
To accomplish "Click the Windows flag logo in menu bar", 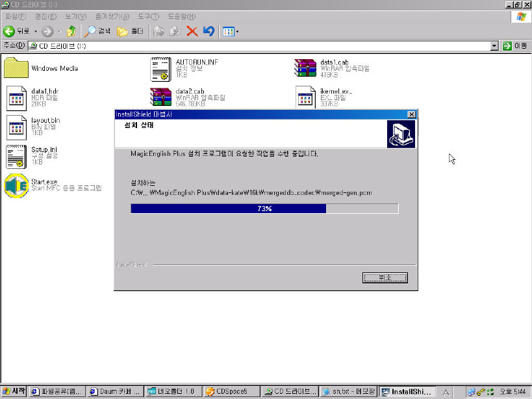I will pyautogui.click(x=521, y=17).
